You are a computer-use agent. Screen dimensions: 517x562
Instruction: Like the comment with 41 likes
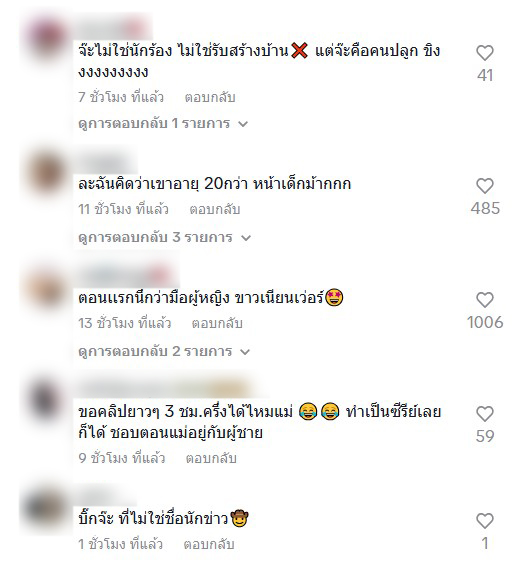click(x=485, y=53)
